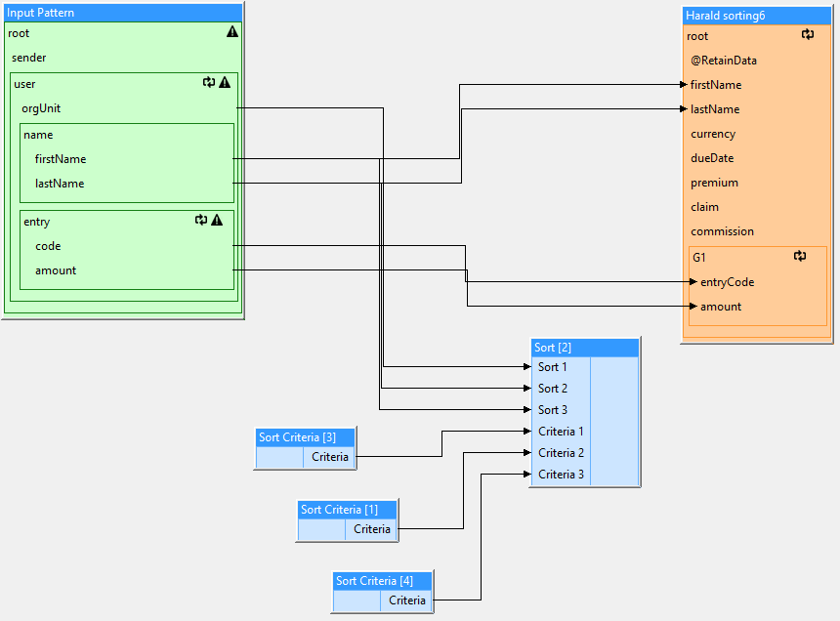Viewport: 840px width, 621px height.
Task: Select @RetainData in Harald sorting6
Action: (x=724, y=61)
